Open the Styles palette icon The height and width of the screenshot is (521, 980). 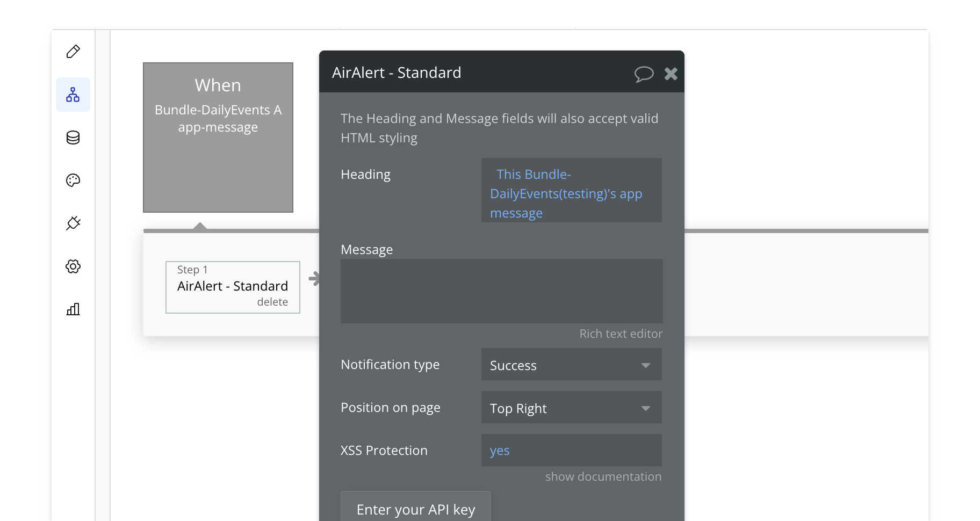[73, 180]
